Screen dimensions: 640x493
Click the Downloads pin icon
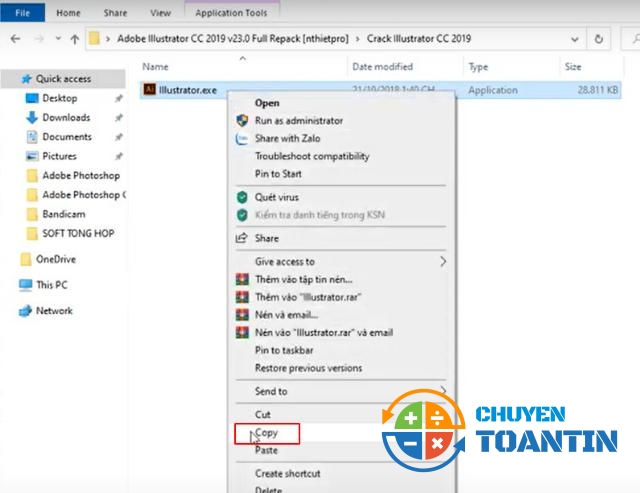pos(119,118)
